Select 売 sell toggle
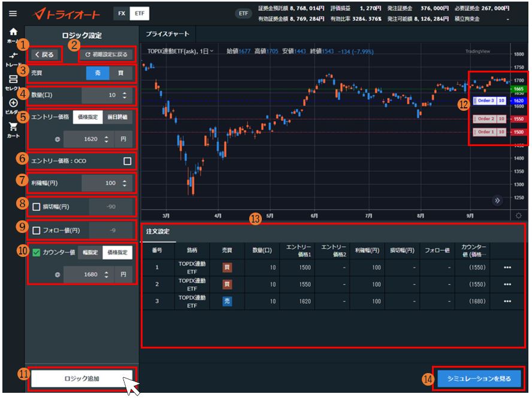The width and height of the screenshot is (532, 400). (x=98, y=73)
